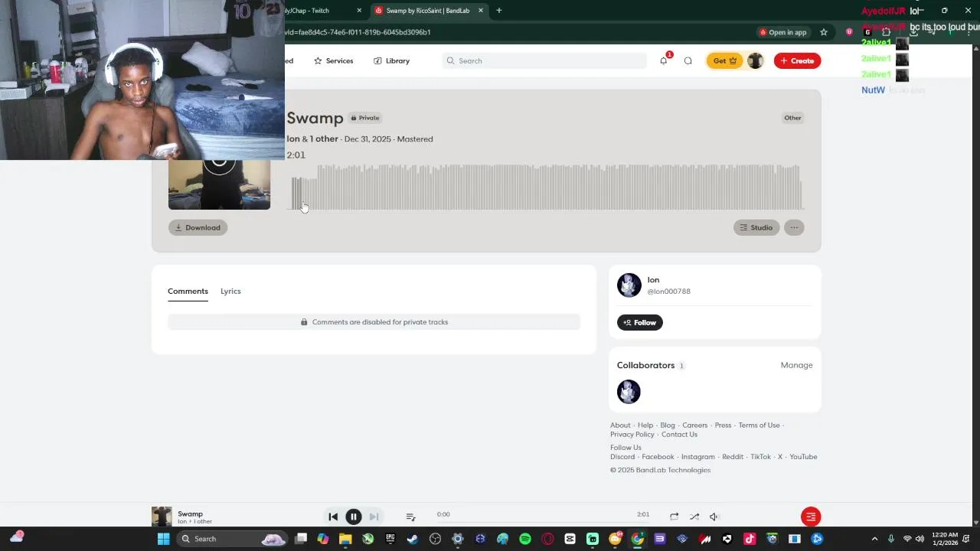
Task: Follow the user Ion
Action: coord(640,322)
